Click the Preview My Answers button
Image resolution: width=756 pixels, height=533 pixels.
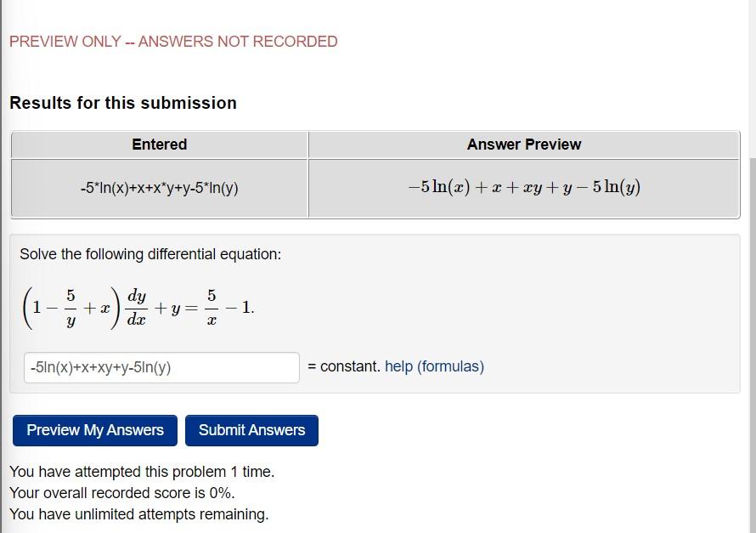point(93,430)
